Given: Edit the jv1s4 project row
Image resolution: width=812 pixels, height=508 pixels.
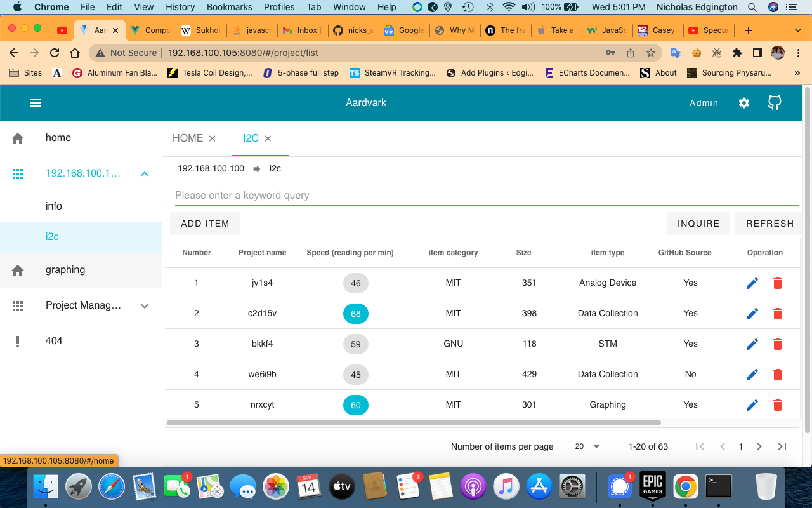Looking at the screenshot, I should 752,283.
